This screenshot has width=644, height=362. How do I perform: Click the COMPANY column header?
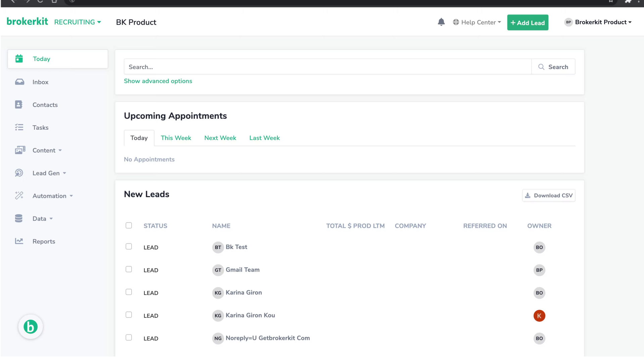tap(410, 226)
